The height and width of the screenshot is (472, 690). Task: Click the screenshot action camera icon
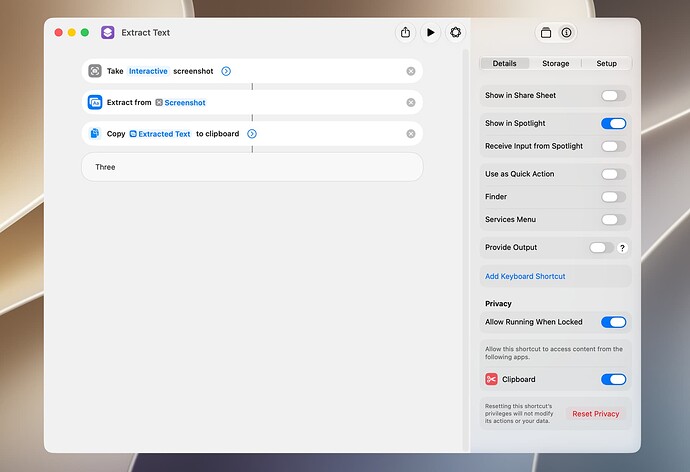click(x=95, y=71)
